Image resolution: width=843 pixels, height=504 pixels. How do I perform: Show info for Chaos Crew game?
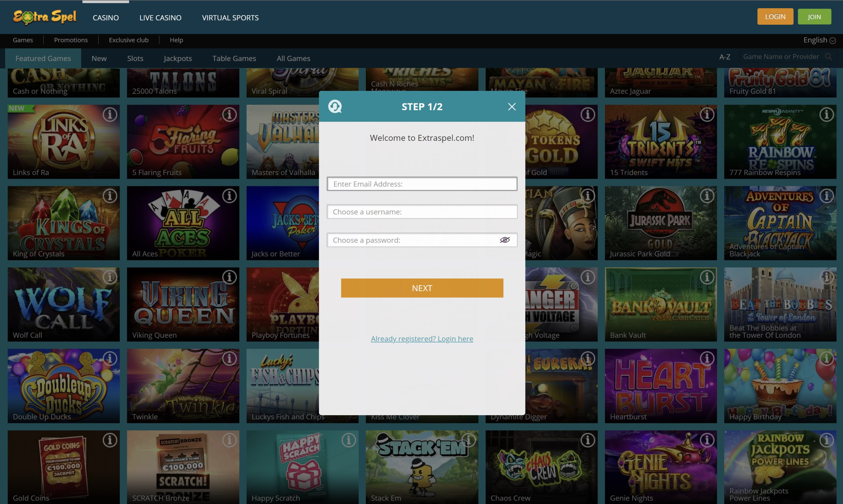(588, 441)
